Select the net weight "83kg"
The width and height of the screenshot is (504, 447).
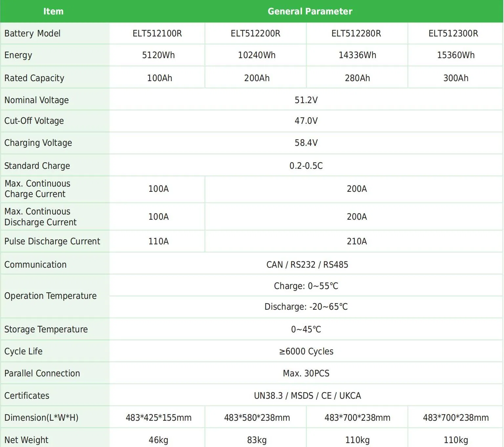pos(257,440)
